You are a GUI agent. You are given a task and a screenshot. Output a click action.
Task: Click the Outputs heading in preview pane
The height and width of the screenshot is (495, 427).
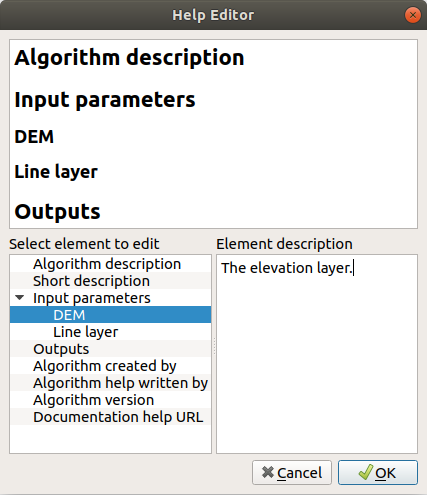tap(57, 211)
